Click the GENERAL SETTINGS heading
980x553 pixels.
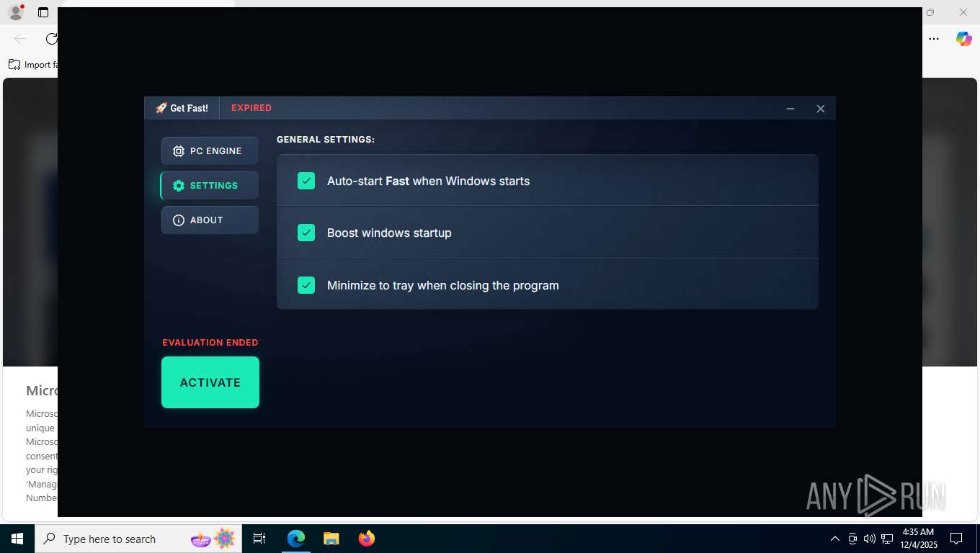[x=326, y=140]
